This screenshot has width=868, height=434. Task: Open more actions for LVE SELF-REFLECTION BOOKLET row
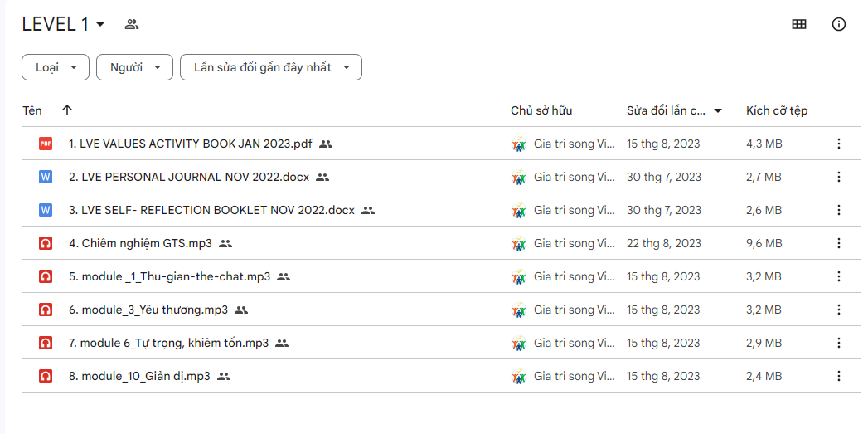pos(838,210)
